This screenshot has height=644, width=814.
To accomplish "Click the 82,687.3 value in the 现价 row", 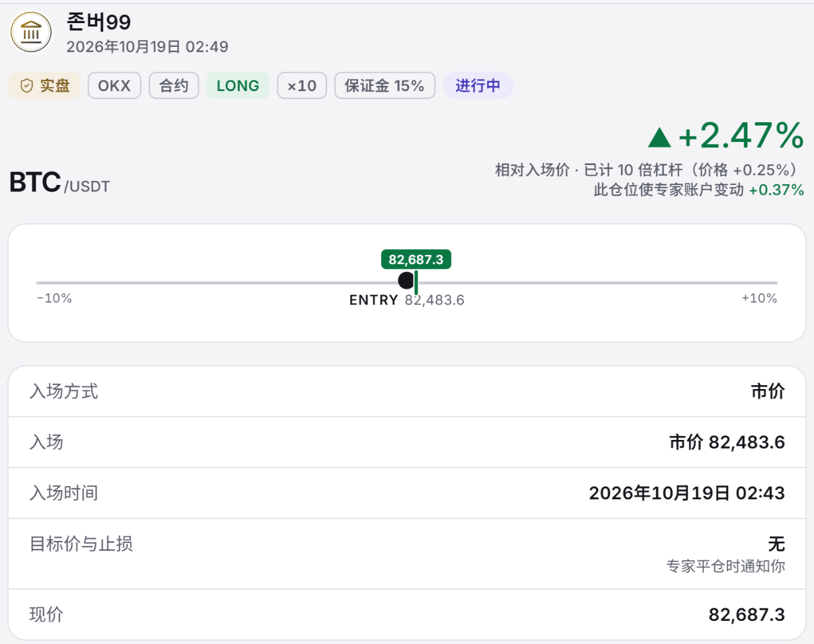I will [747, 615].
